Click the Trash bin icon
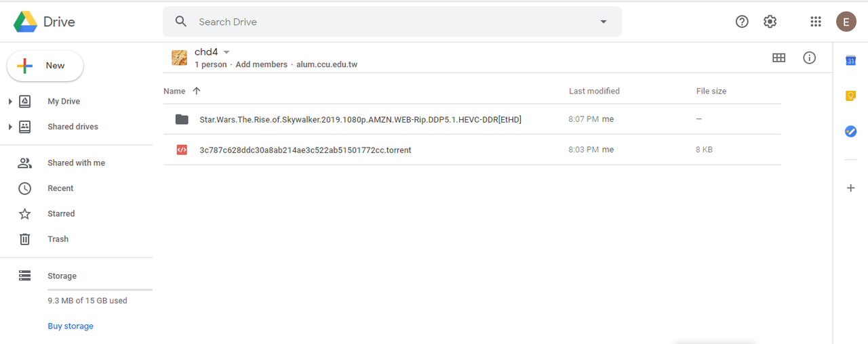The image size is (868, 344). pyautogui.click(x=25, y=239)
